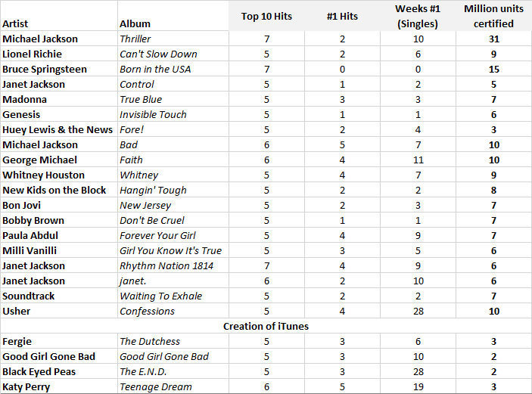Select the Top 10 Hits header
This screenshot has width=532, height=394.
[x=266, y=16]
